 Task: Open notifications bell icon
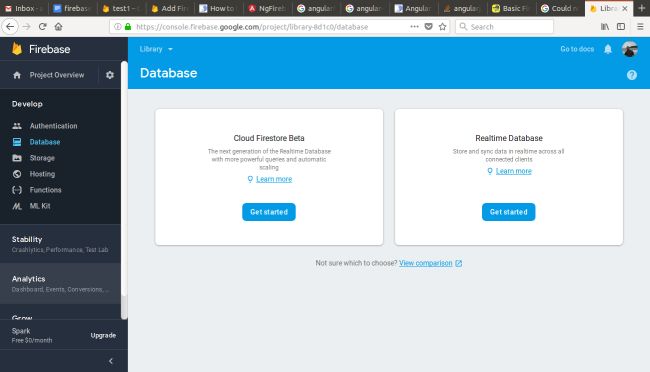[608, 49]
